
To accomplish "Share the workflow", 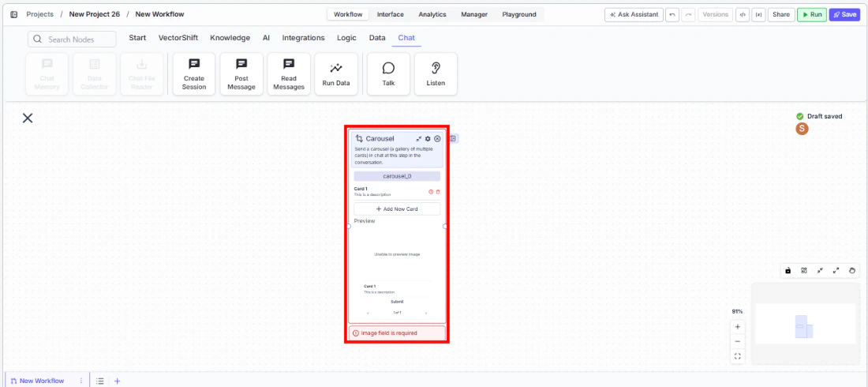I will (781, 15).
